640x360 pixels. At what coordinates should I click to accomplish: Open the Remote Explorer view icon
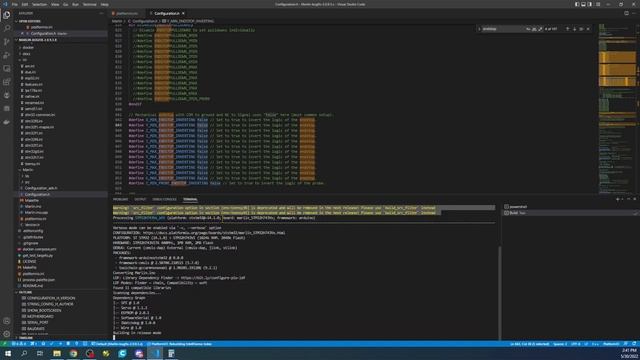click(x=7, y=69)
